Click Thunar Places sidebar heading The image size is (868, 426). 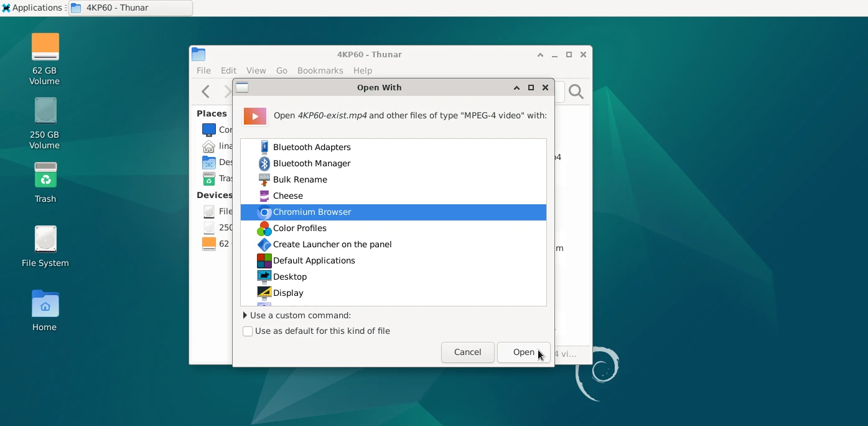[212, 114]
